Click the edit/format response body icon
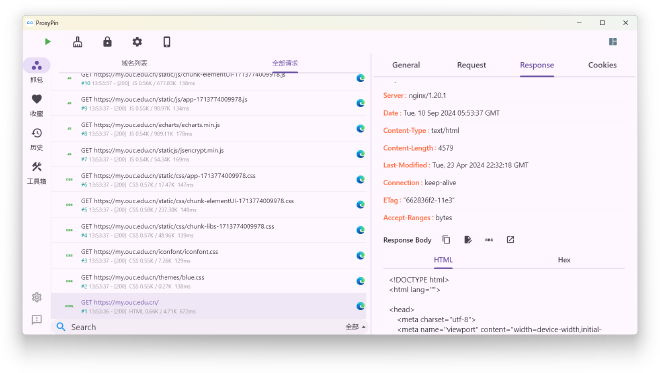This screenshot has height=373, width=660. point(468,240)
